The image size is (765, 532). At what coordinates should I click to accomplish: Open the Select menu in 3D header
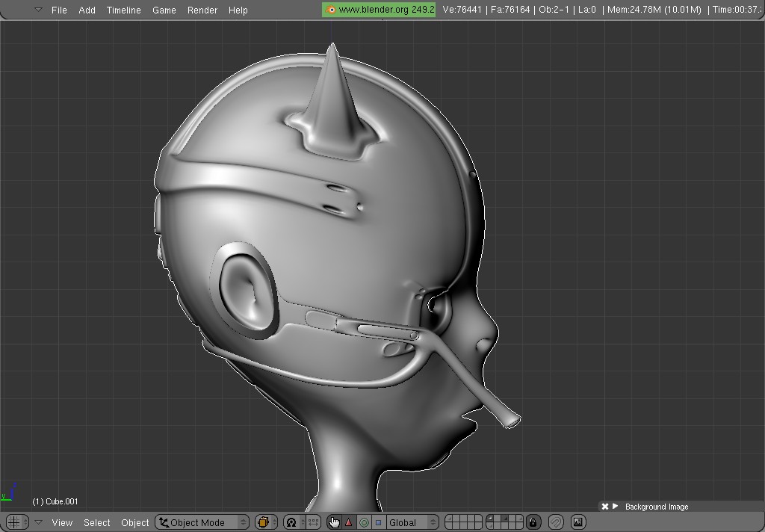coord(96,522)
